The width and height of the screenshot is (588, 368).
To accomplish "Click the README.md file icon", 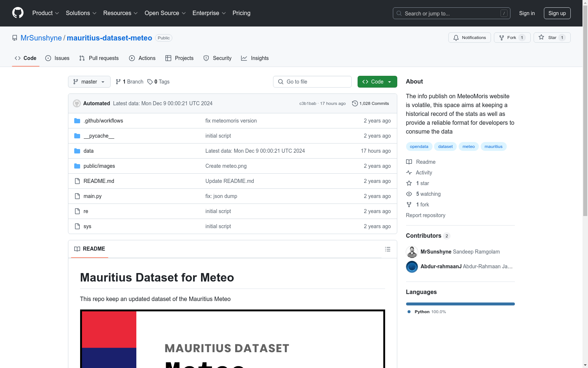I will pos(77,181).
